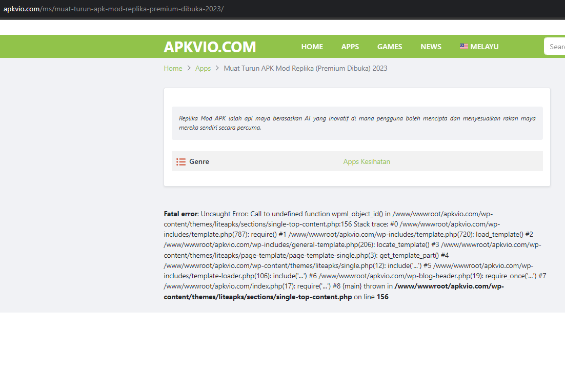The image size is (565, 392).
Task: Click the red Genre list icon
Action: pyautogui.click(x=181, y=162)
